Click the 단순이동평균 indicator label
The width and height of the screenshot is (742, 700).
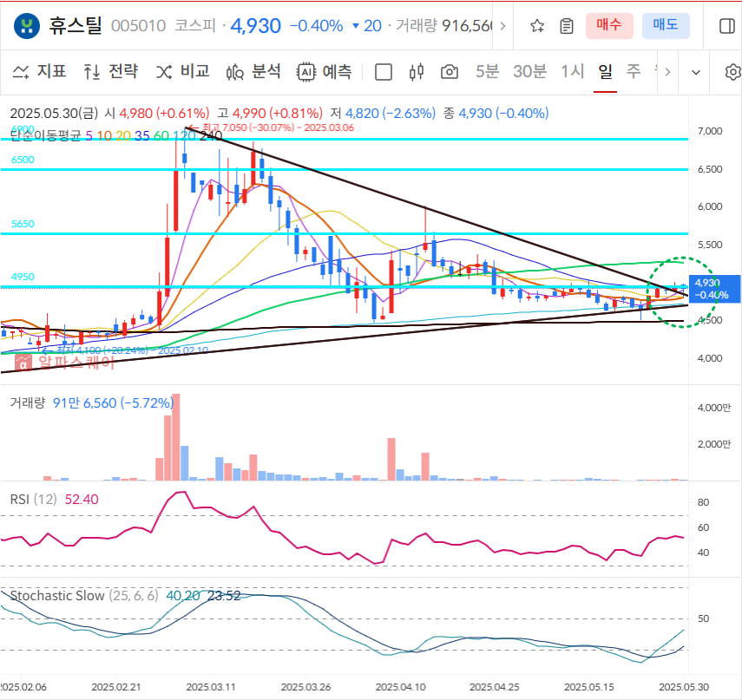pyautogui.click(x=45, y=136)
